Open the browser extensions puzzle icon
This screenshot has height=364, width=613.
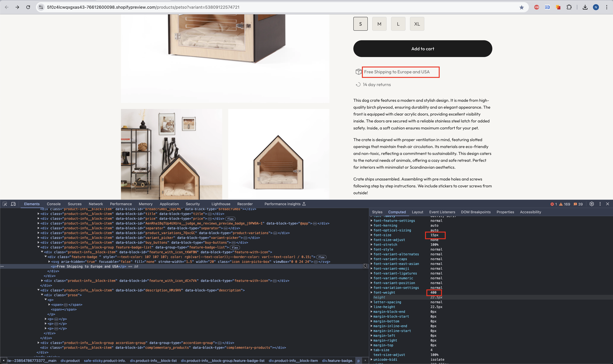(x=569, y=7)
